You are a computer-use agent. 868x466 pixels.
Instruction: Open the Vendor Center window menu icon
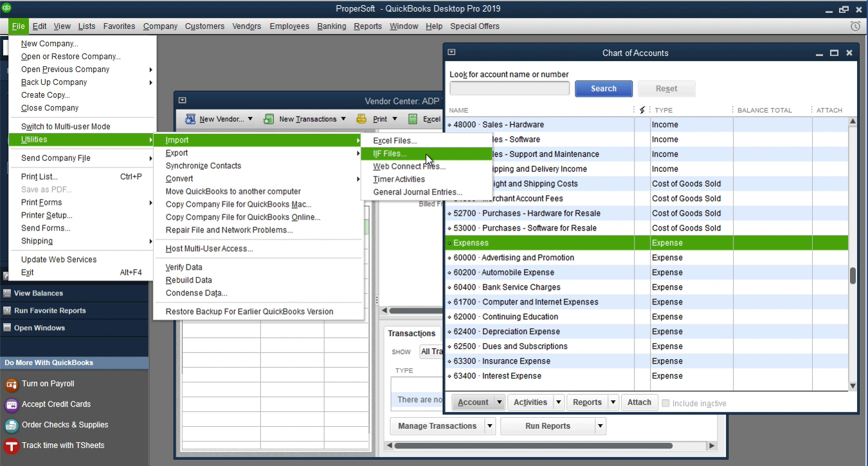click(x=182, y=100)
